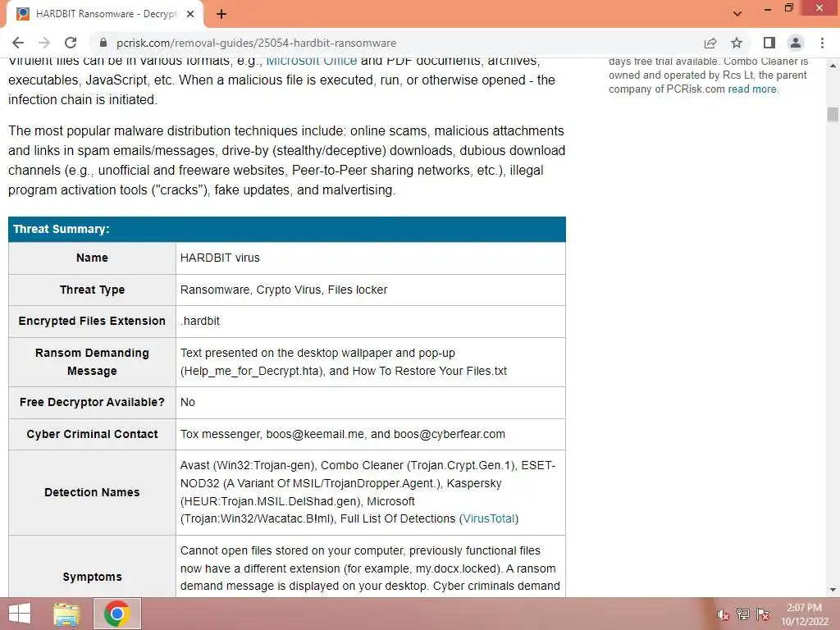Click the 'Threat Type' row label
The height and width of the screenshot is (630, 840).
pyautogui.click(x=92, y=290)
